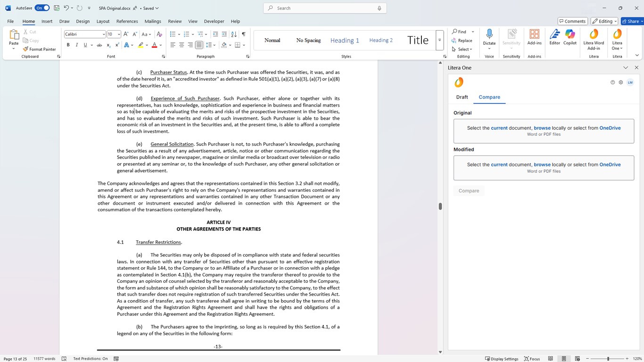Click the help icon in Litera One pane
The width and height of the screenshot is (644, 362).
pyautogui.click(x=613, y=82)
